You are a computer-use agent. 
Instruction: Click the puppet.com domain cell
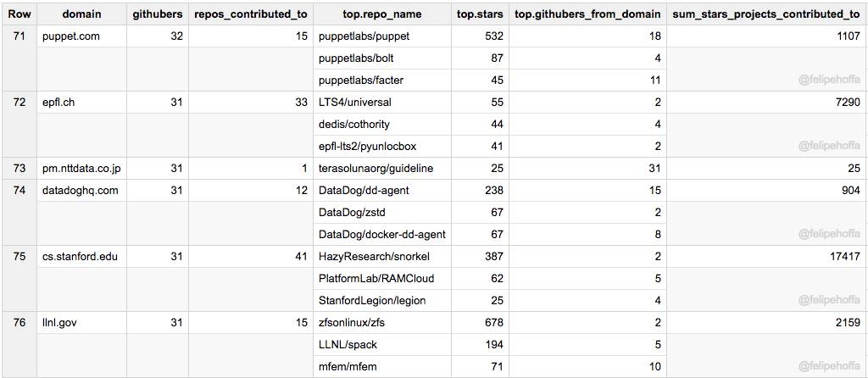[x=72, y=36]
